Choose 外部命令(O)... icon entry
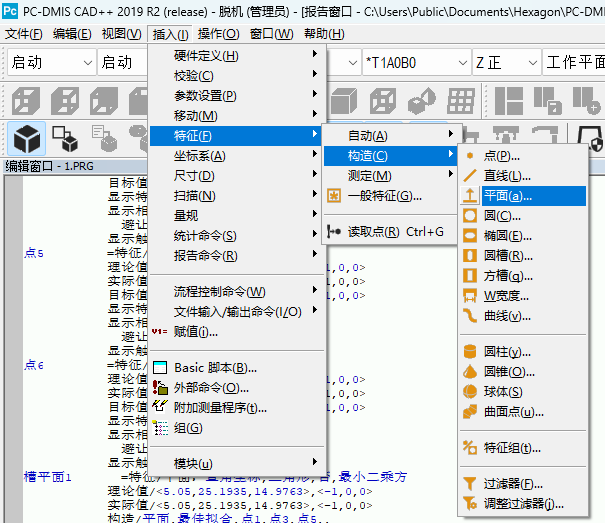This screenshot has height=523, width=605. point(236,388)
